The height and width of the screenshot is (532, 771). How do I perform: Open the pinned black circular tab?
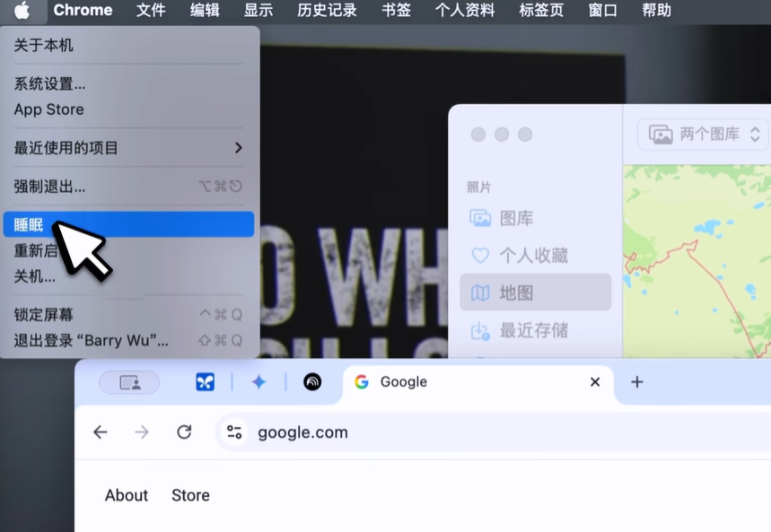point(312,382)
